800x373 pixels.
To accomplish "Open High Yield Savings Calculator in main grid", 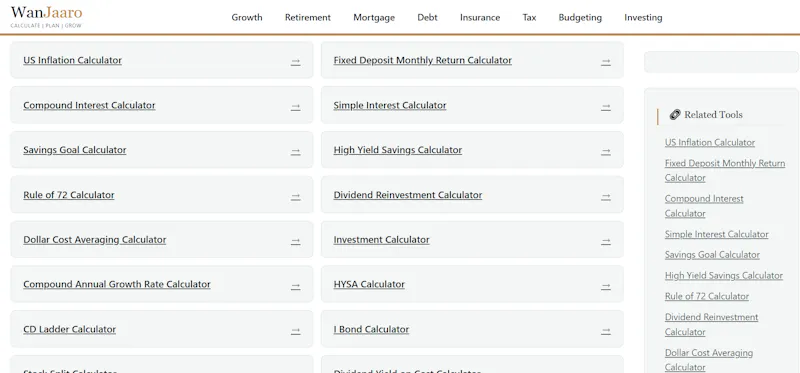I will (x=397, y=150).
